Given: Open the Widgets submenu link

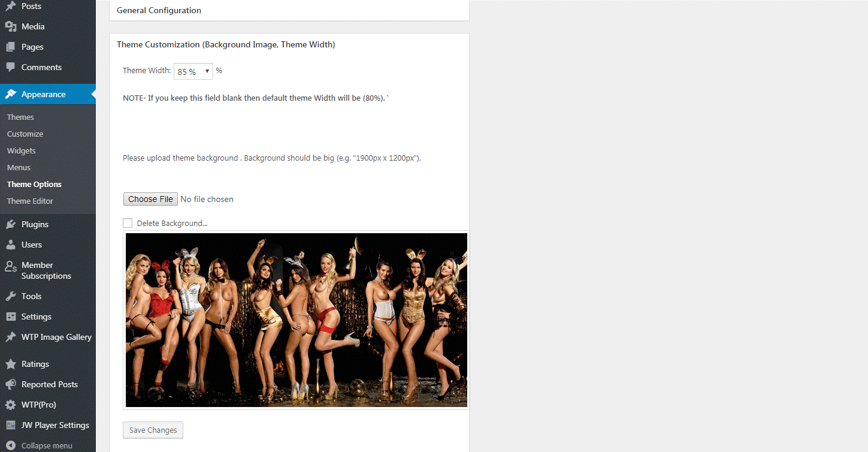Looking at the screenshot, I should tap(22, 150).
